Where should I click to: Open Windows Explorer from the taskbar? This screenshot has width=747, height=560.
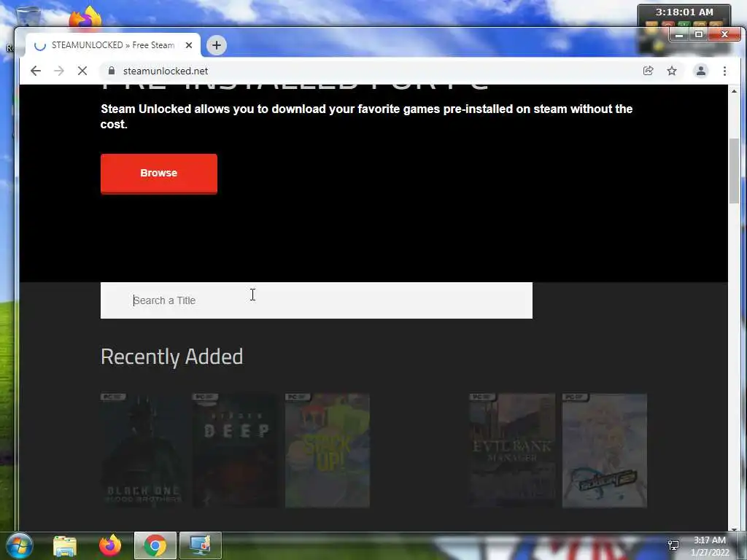65,545
